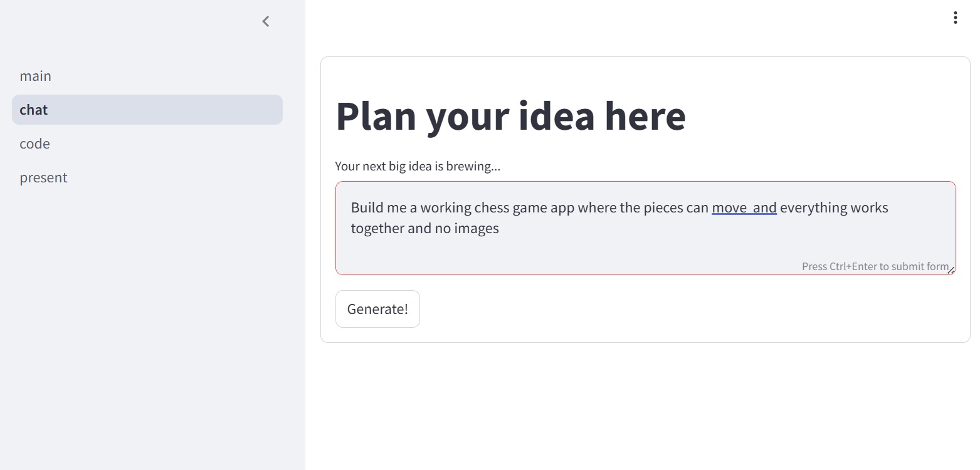Click the "Plan your idea here" heading

pos(510,116)
